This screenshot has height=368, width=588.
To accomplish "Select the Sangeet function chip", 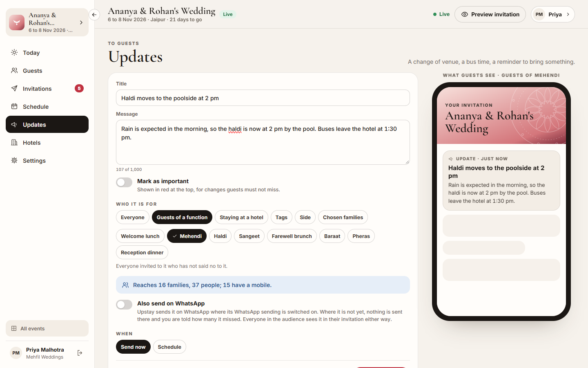I will pyautogui.click(x=249, y=236).
